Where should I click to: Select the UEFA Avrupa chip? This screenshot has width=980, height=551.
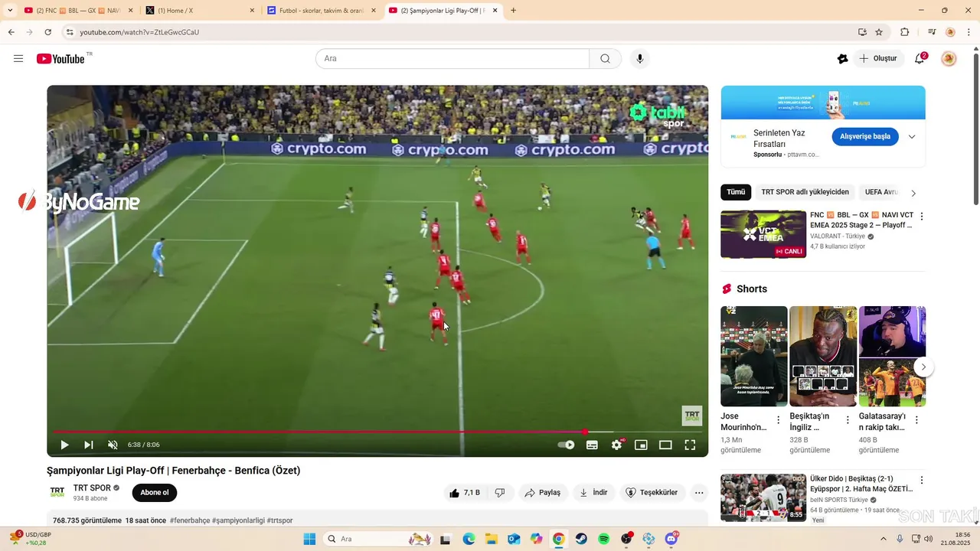coord(880,192)
